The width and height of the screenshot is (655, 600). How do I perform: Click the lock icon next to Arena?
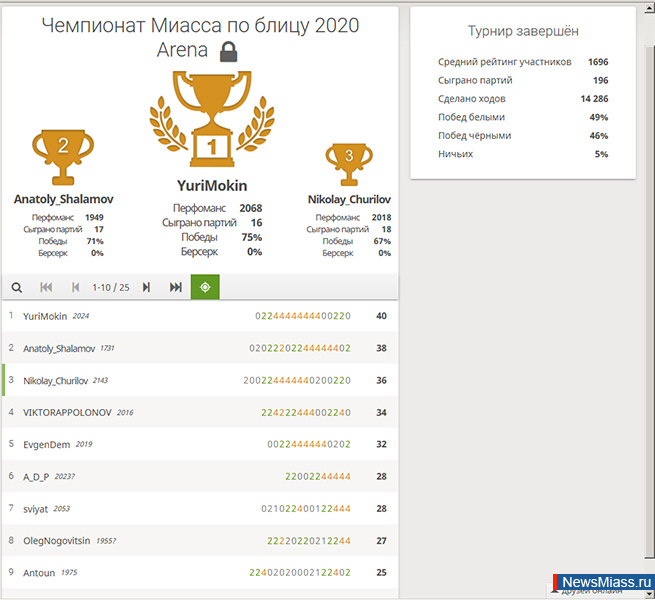[228, 51]
